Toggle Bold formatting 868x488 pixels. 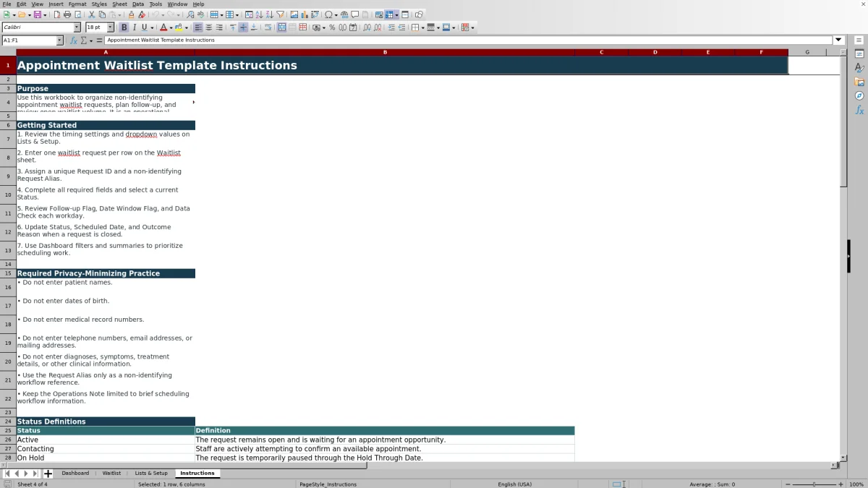pos(124,27)
